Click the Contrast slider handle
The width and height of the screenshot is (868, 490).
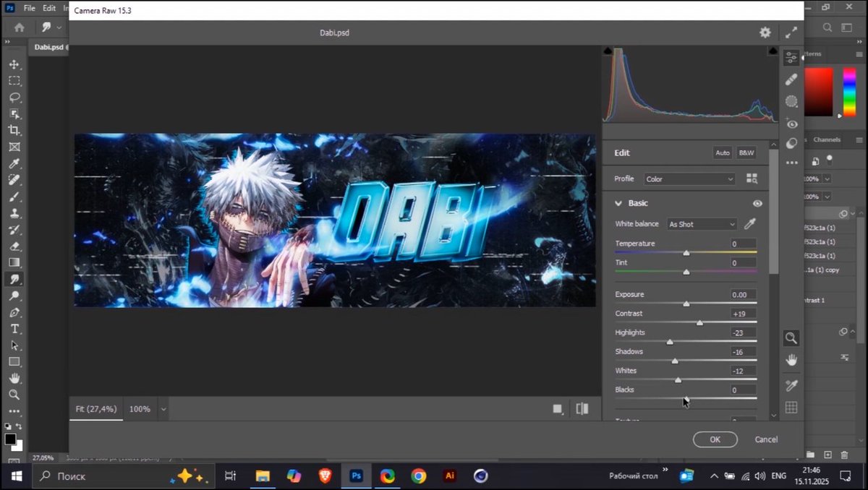point(699,322)
